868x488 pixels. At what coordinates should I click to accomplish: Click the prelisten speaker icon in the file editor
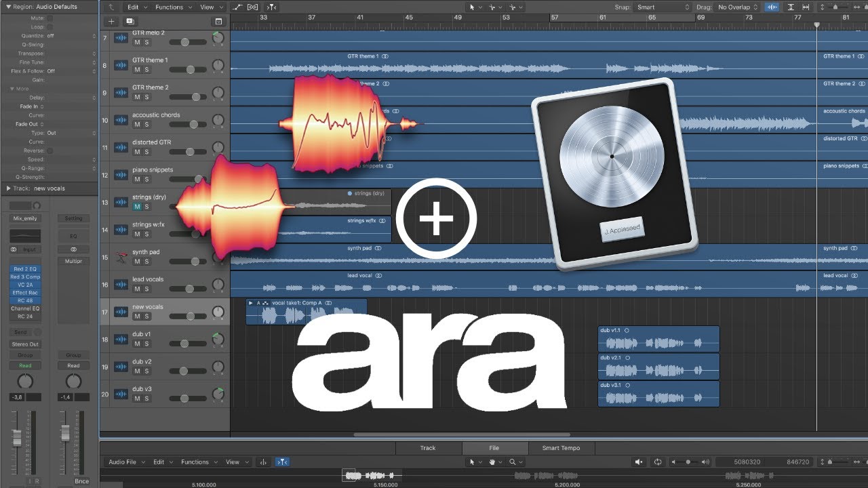[x=639, y=462]
